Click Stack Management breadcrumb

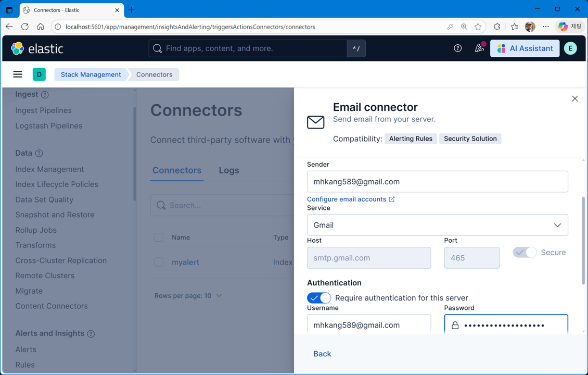pyautogui.click(x=91, y=74)
